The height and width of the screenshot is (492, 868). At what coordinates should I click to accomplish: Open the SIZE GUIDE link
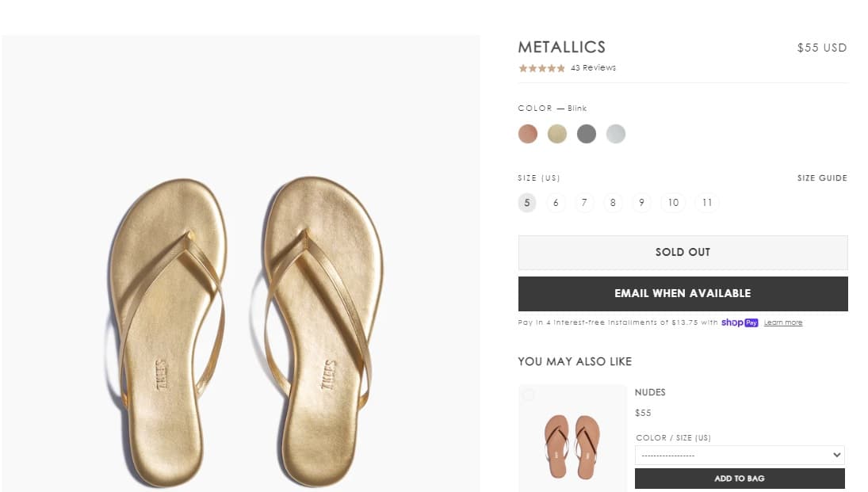822,178
